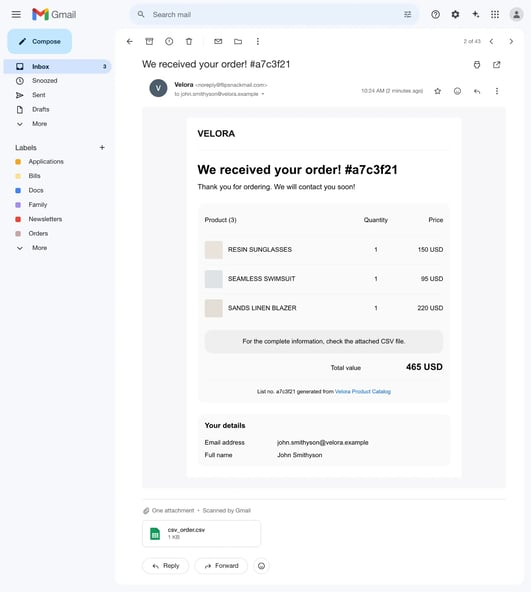Click Resin Sunglasses product thumbnail
This screenshot has height=592, width=531.
pyautogui.click(x=213, y=250)
